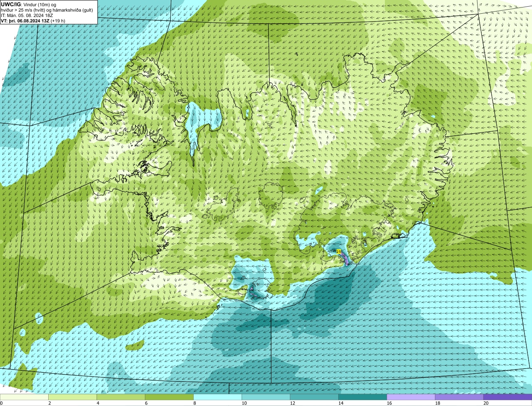This screenshot has width=532, height=406.
Task: Click the scale tick label '16'
Action: coord(389,403)
